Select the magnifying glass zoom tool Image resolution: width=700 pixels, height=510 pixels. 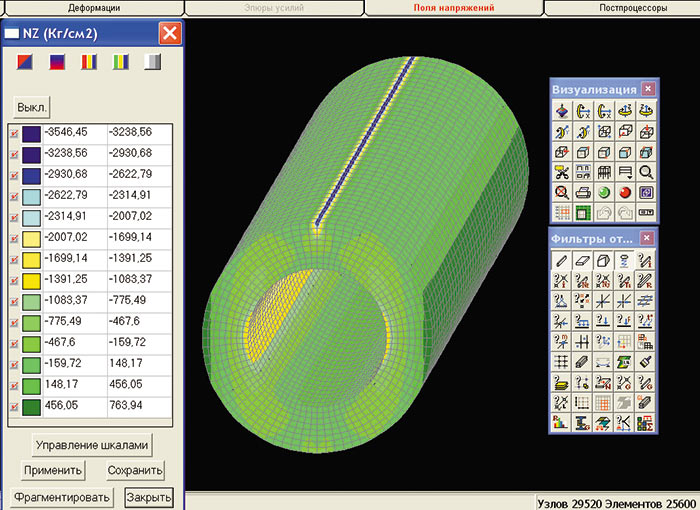click(x=646, y=171)
